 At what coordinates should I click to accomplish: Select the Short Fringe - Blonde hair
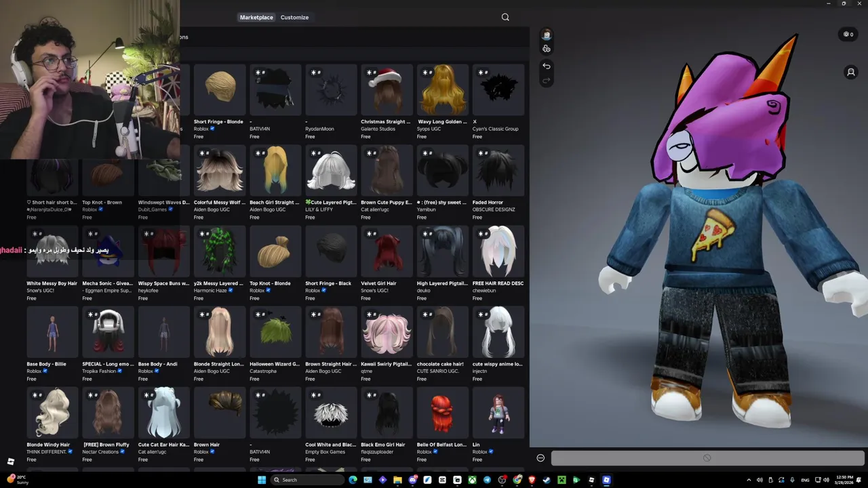click(x=220, y=90)
